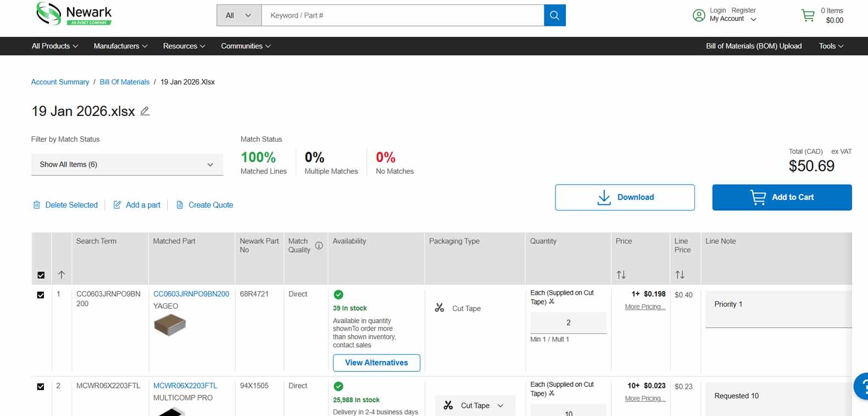Open the All category search dropdown
Viewport: 868px width, 416px height.
click(x=238, y=15)
